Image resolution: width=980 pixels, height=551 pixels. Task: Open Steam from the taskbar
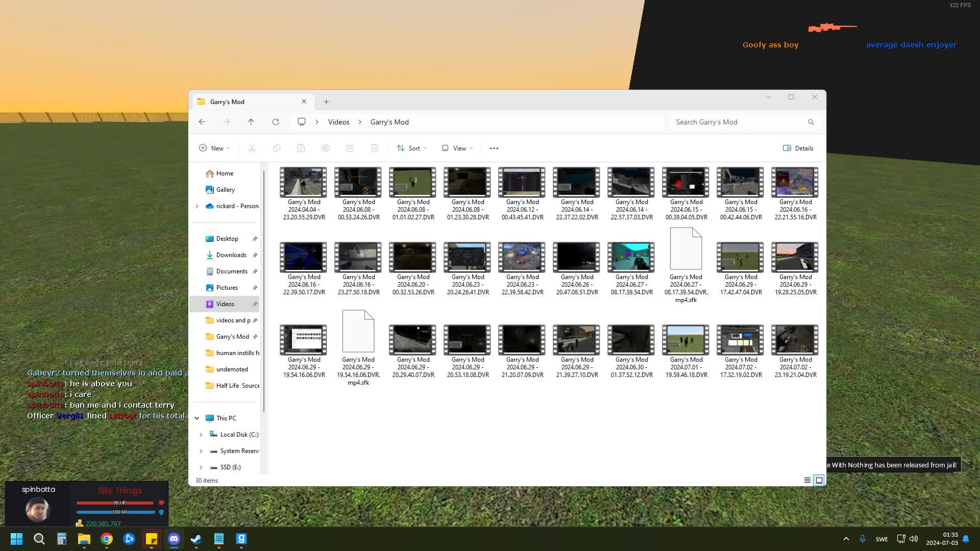pos(196,539)
